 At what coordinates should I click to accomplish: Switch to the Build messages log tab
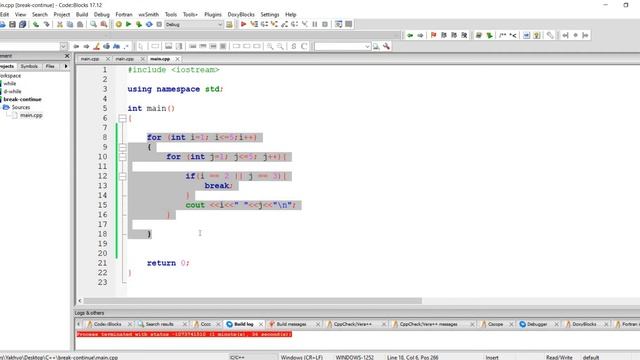[x=291, y=324]
